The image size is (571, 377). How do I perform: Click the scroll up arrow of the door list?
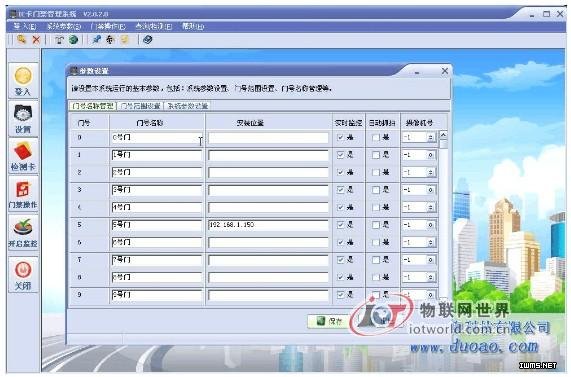[x=443, y=135]
